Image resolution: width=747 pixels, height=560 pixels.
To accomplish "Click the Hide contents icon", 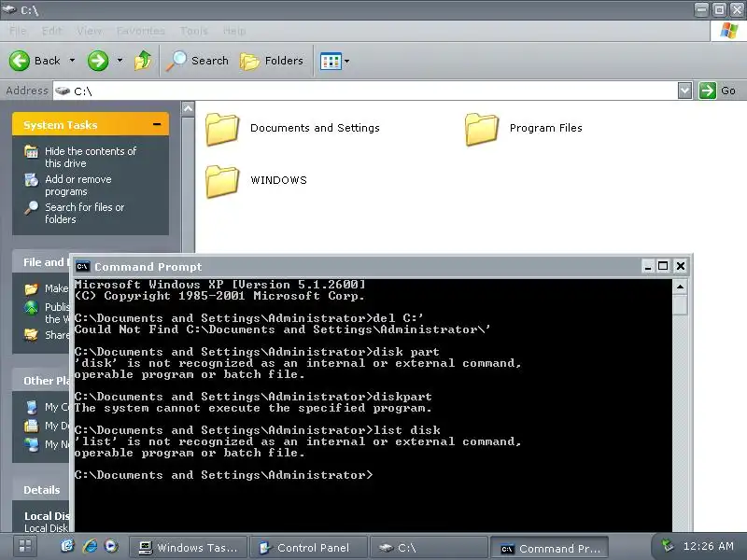I will point(32,151).
